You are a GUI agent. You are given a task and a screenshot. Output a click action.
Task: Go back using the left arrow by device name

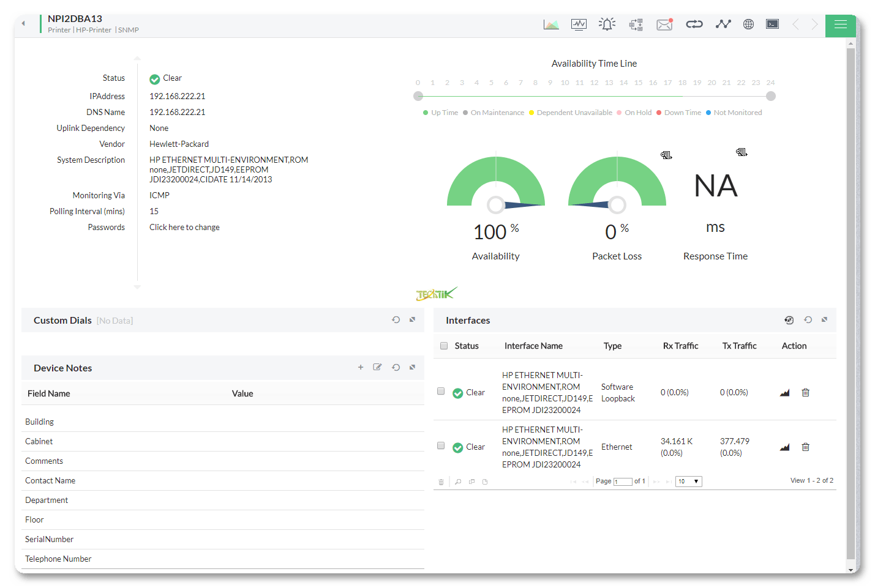pyautogui.click(x=23, y=24)
